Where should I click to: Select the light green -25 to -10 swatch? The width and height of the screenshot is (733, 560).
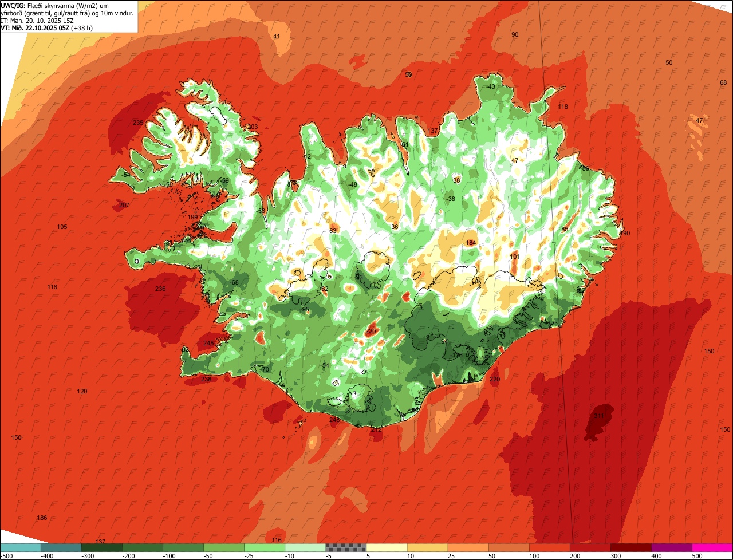click(x=265, y=547)
